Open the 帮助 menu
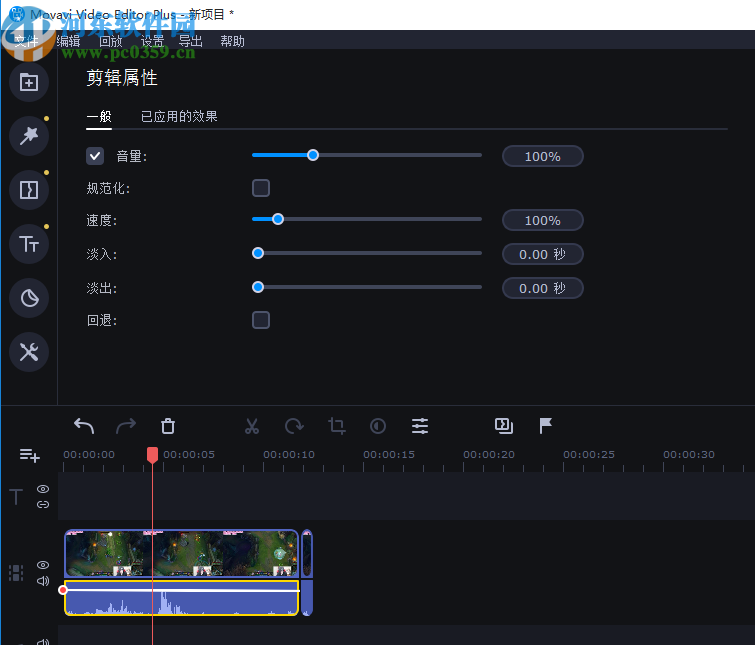Viewport: 755px width, 645px height. point(233,41)
